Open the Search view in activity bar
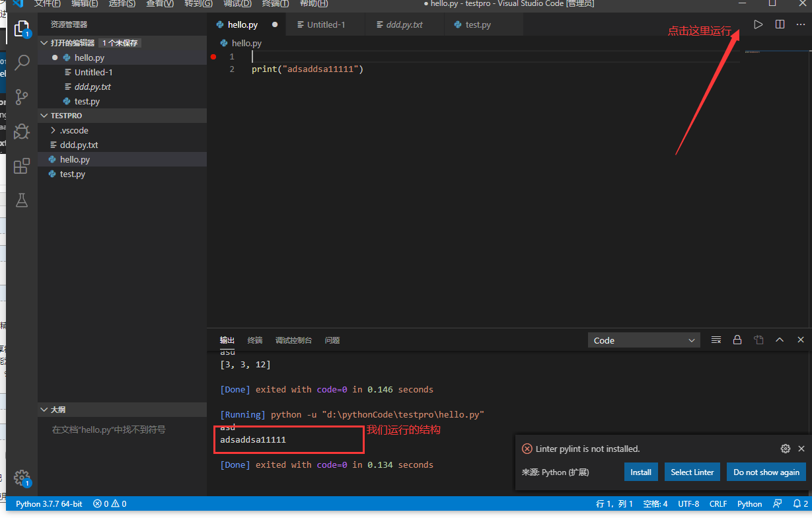 (22, 63)
